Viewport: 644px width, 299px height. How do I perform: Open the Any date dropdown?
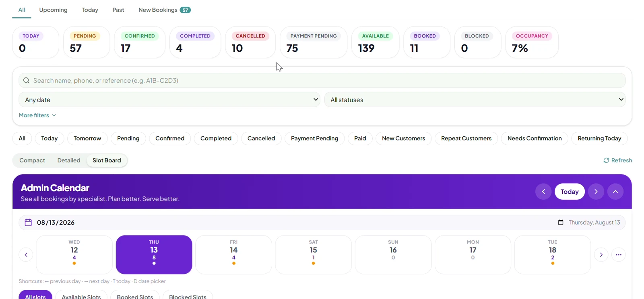pos(169,100)
